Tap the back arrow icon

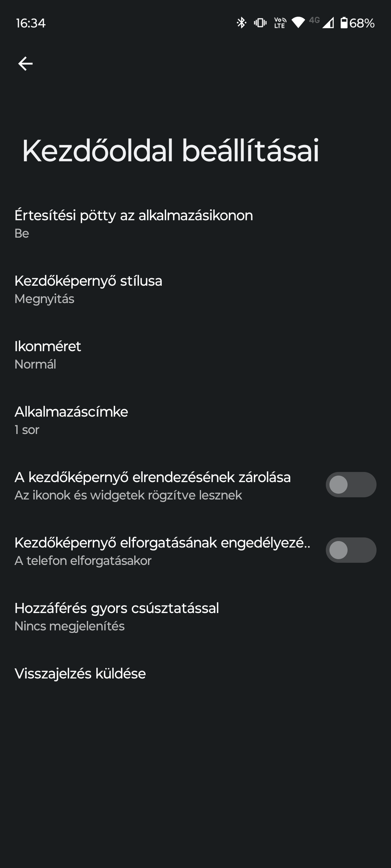click(26, 64)
